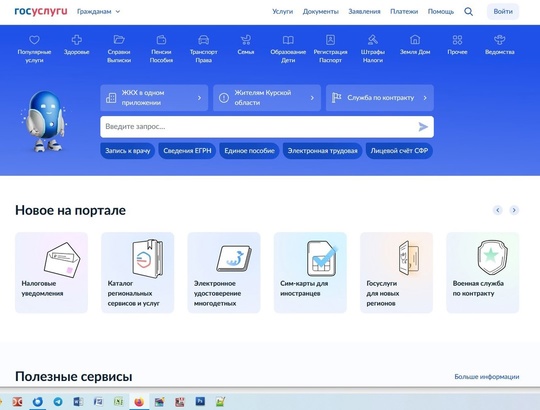The image size is (540, 410).
Task: Open Excel from the taskbar
Action: pyautogui.click(x=118, y=401)
